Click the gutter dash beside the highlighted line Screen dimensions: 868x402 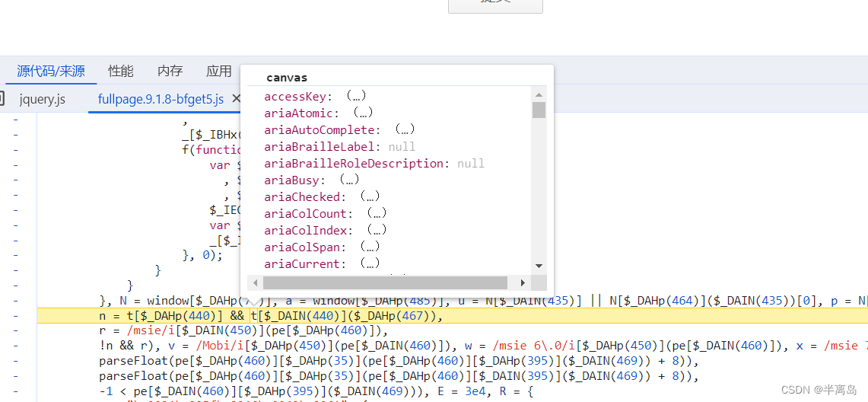[x=15, y=316]
